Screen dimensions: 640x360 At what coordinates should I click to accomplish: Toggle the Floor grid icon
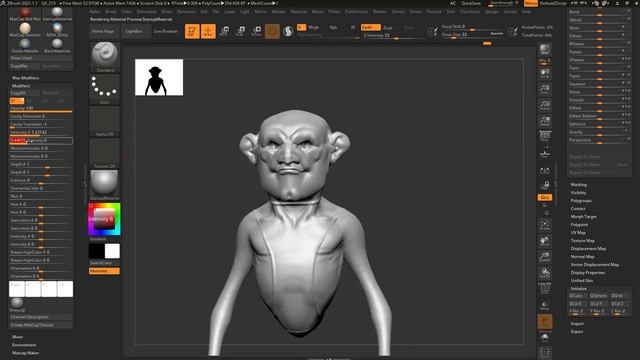point(544,154)
